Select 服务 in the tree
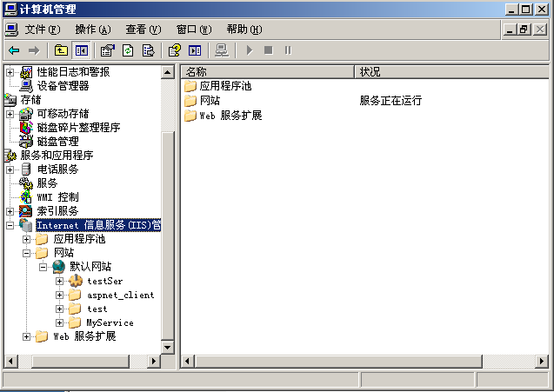Viewport: 554px width, 392px height. point(47,183)
